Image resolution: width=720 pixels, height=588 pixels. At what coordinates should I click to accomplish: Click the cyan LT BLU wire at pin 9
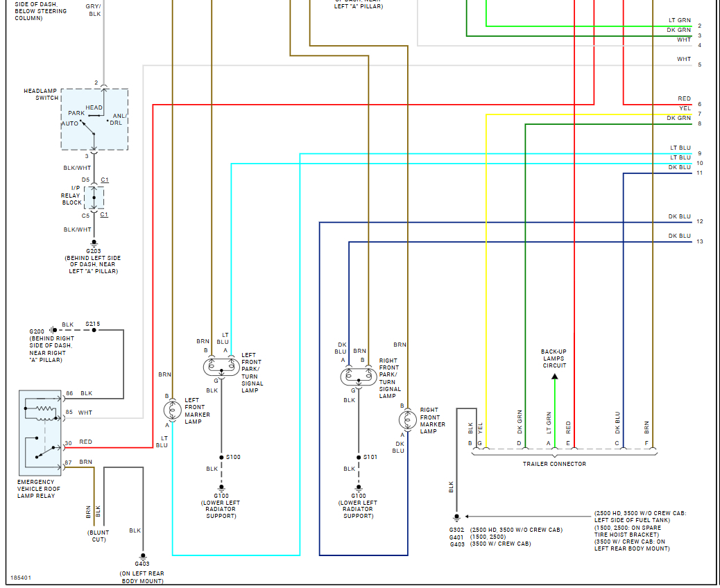pyautogui.click(x=496, y=154)
